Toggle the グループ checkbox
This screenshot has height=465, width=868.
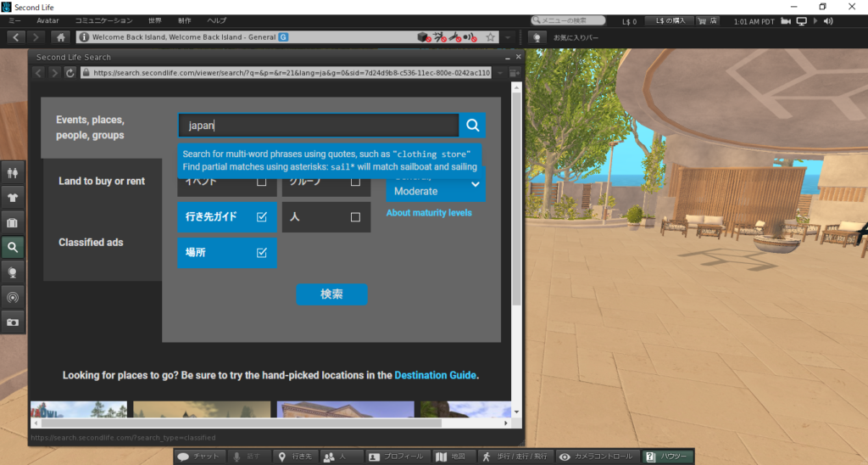355,182
